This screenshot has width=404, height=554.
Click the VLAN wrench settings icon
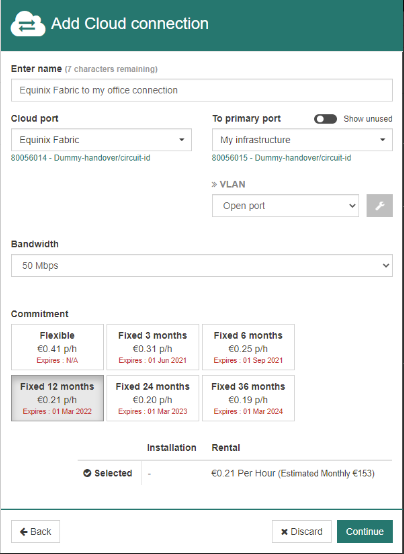tap(379, 205)
